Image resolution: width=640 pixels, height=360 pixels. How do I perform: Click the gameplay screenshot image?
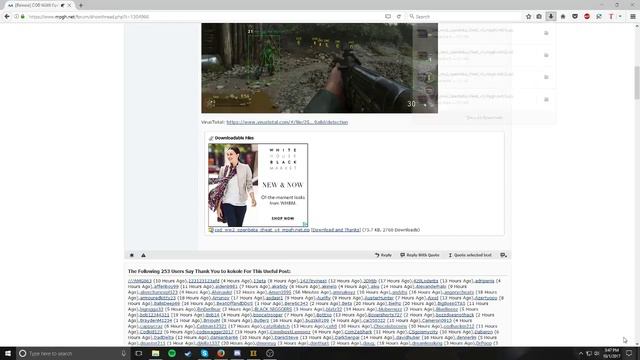(x=319, y=68)
